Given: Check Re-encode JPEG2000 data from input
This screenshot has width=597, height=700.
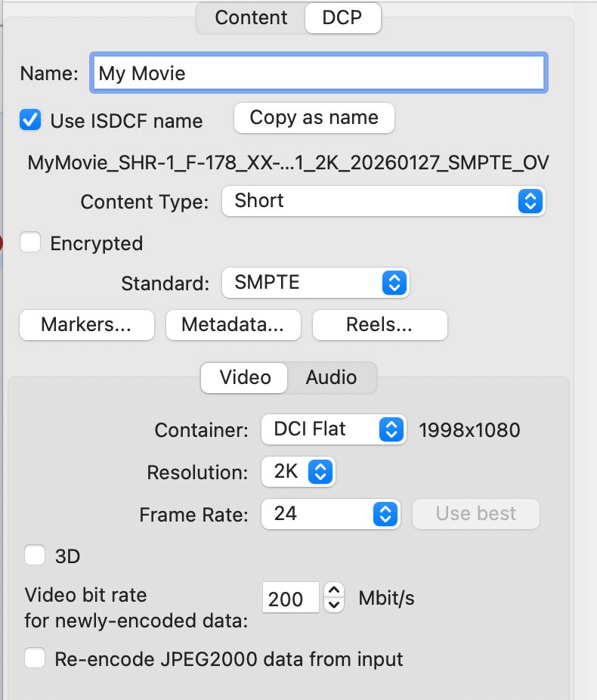Looking at the screenshot, I should coord(35,658).
